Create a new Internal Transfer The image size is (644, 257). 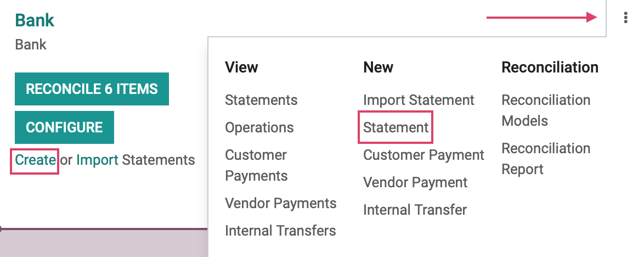coord(415,210)
